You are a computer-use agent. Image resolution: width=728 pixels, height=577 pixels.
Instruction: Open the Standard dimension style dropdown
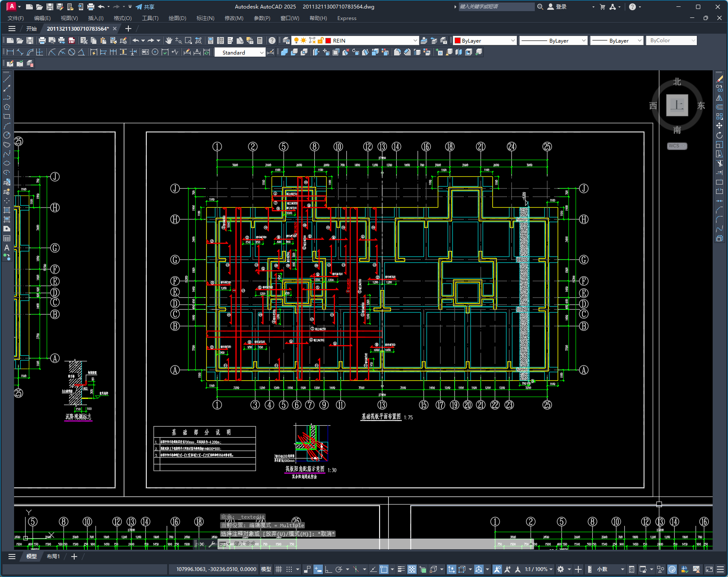click(240, 52)
